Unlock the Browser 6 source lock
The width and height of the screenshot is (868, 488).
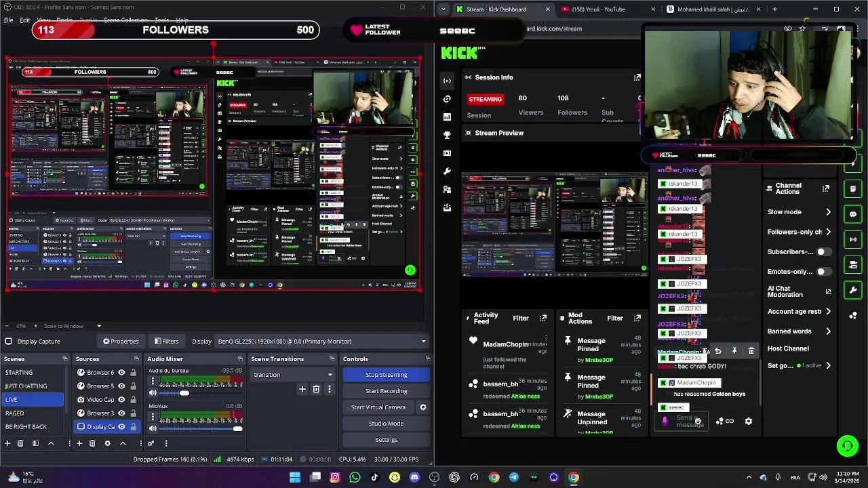(x=133, y=372)
